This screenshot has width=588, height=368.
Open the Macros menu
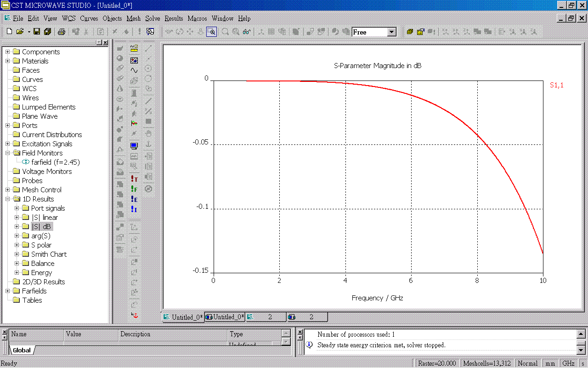pos(197,18)
